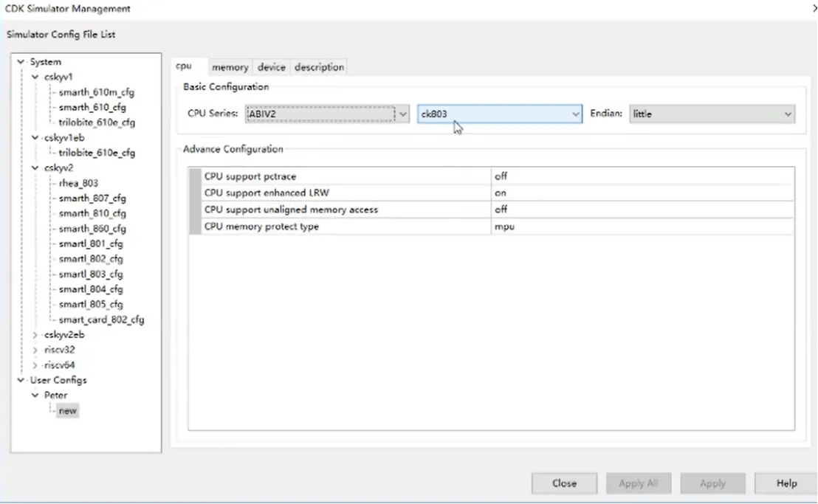
Task: Select smartl_801_cfg config
Action: pos(91,244)
